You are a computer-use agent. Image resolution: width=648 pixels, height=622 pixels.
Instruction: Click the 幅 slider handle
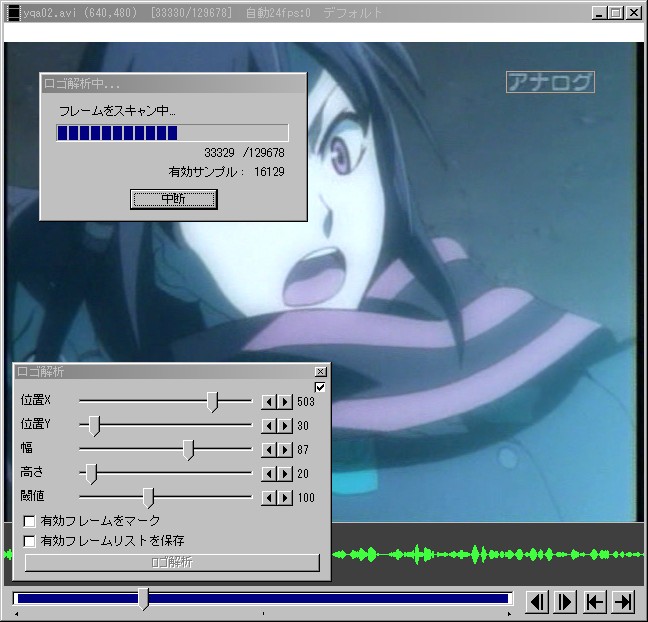[x=188, y=450]
